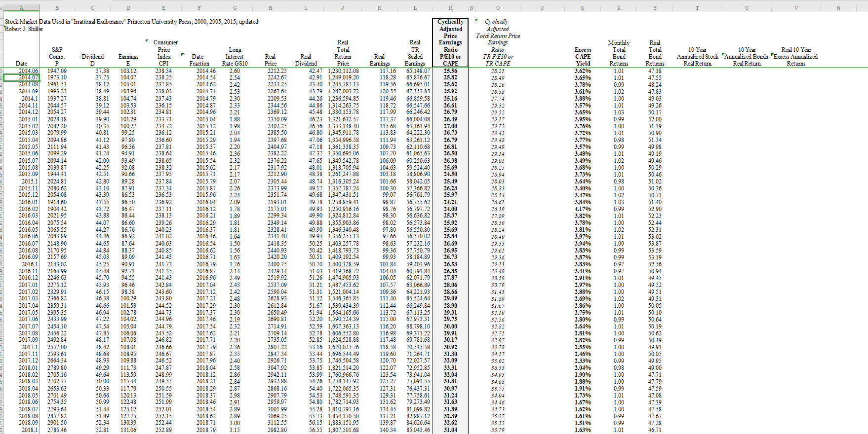The height and width of the screenshot is (434, 868).
Task: Click S&P value "2901.50" in row 2018.09
Action: [x=57, y=423]
